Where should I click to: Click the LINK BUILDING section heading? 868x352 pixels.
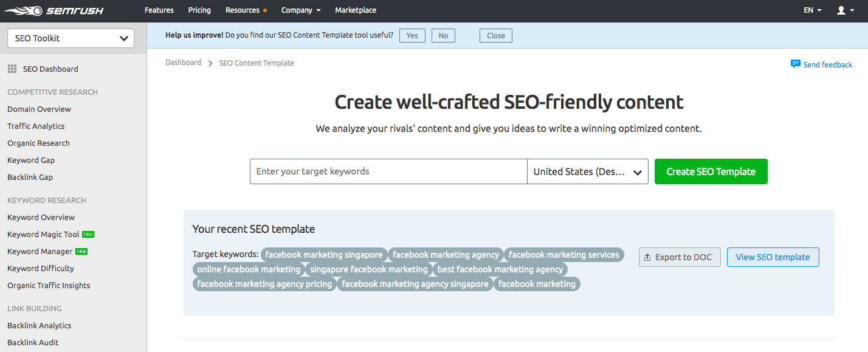(35, 309)
